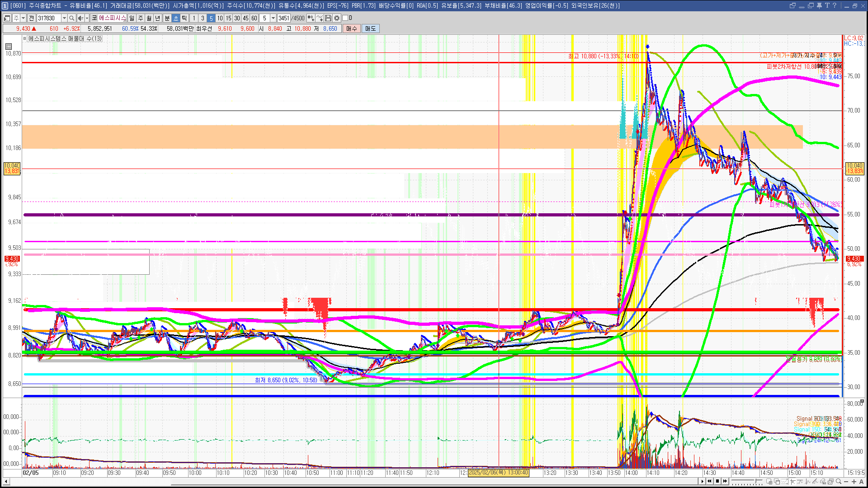Click the save chart floppy icon
This screenshot has width=868, height=488.
pos(328,18)
